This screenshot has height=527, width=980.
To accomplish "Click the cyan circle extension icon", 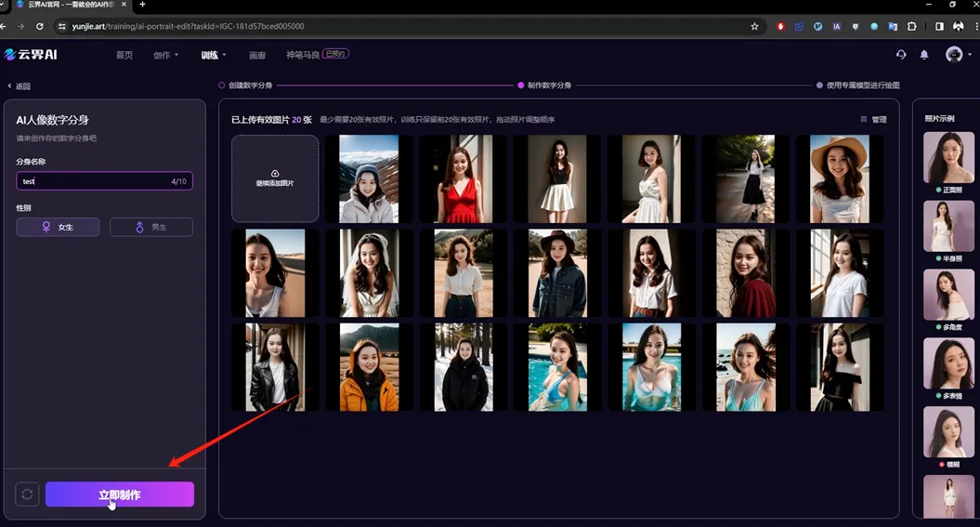I will pyautogui.click(x=874, y=26).
